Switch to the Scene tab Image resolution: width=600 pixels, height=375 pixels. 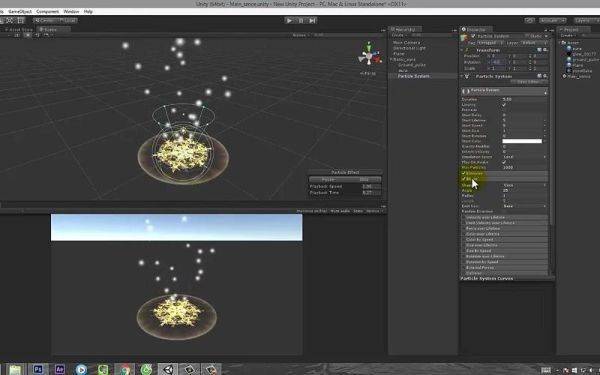pos(54,29)
